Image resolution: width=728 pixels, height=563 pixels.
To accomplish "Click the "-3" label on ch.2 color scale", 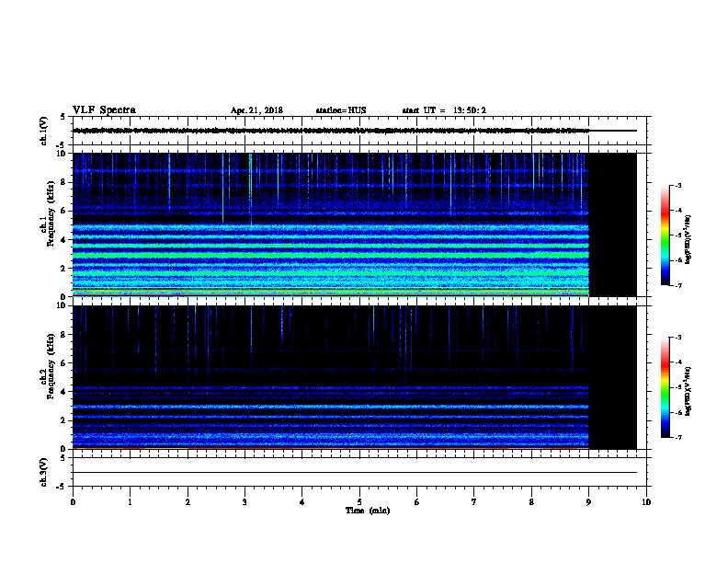I will pyautogui.click(x=678, y=338).
